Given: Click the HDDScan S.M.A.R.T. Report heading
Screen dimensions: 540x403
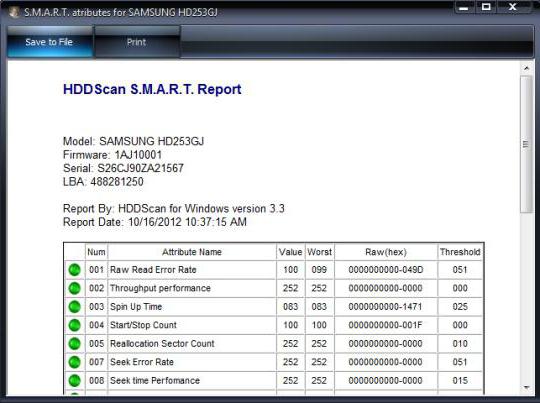Looking at the screenshot, I should point(152,89).
